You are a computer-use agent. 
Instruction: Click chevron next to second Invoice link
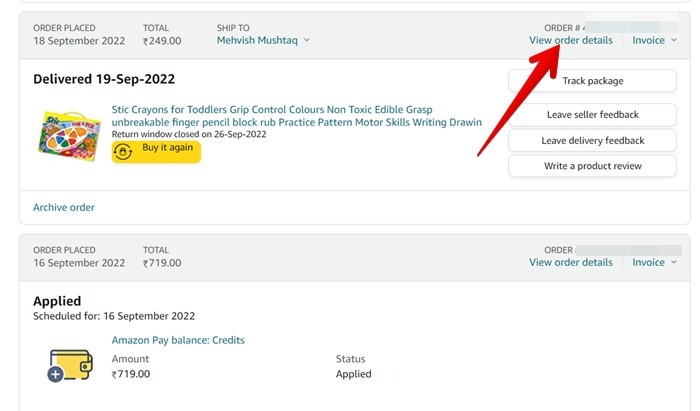[x=674, y=262]
